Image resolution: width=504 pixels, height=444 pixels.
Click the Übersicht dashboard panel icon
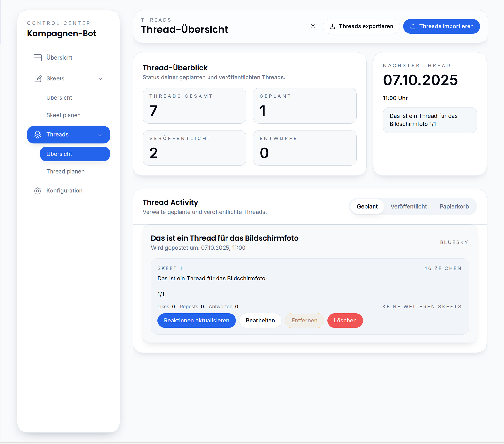37,58
